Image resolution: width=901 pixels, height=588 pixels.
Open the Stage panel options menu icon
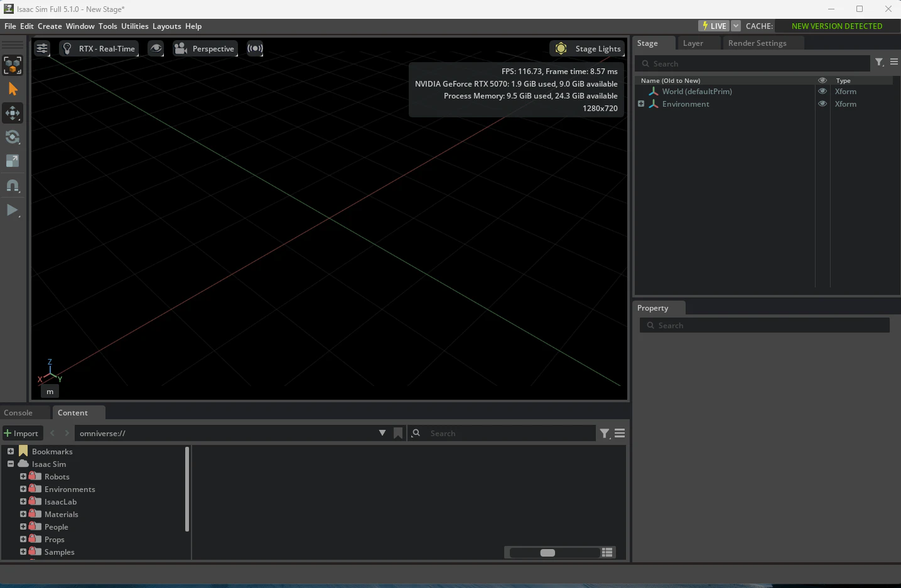point(894,62)
